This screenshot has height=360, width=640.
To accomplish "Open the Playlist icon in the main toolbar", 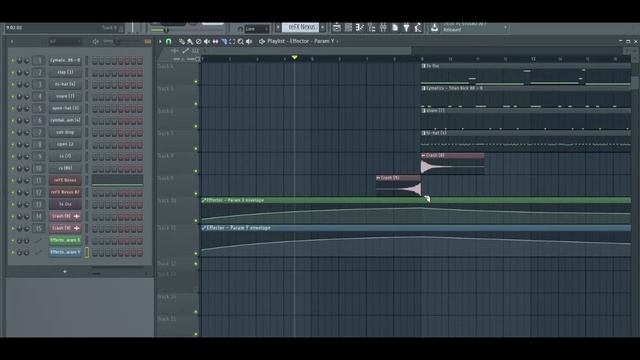I will pos(337,27).
